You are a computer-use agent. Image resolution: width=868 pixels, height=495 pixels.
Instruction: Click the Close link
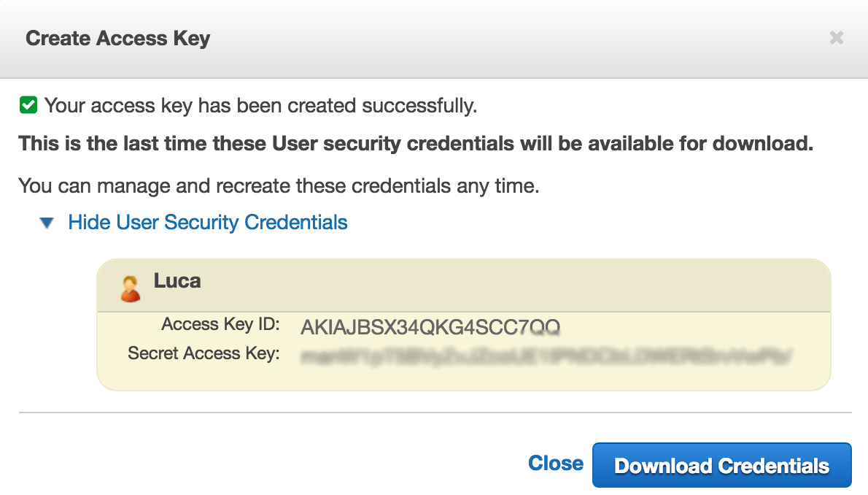coord(556,463)
